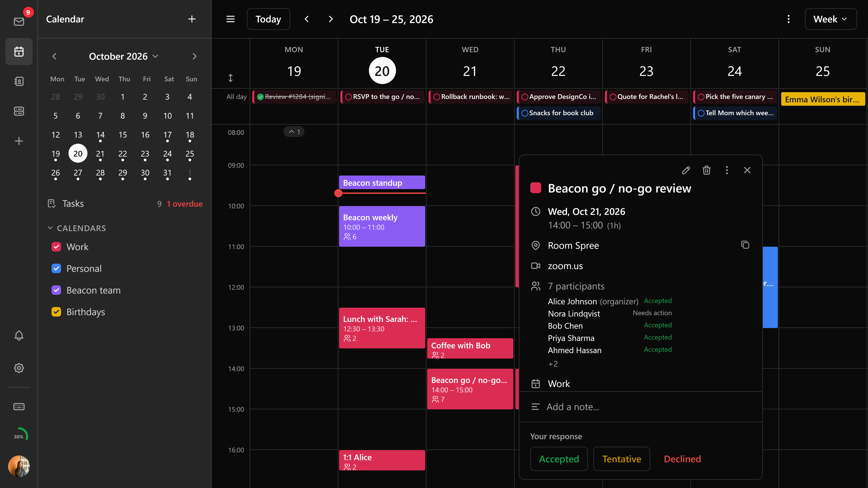Viewport: 868px width, 488px height.
Task: Click the Today button
Action: (268, 19)
